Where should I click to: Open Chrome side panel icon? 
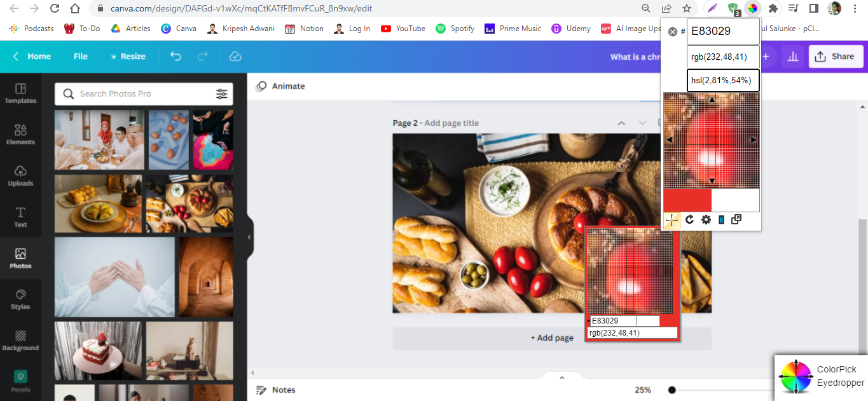813,9
